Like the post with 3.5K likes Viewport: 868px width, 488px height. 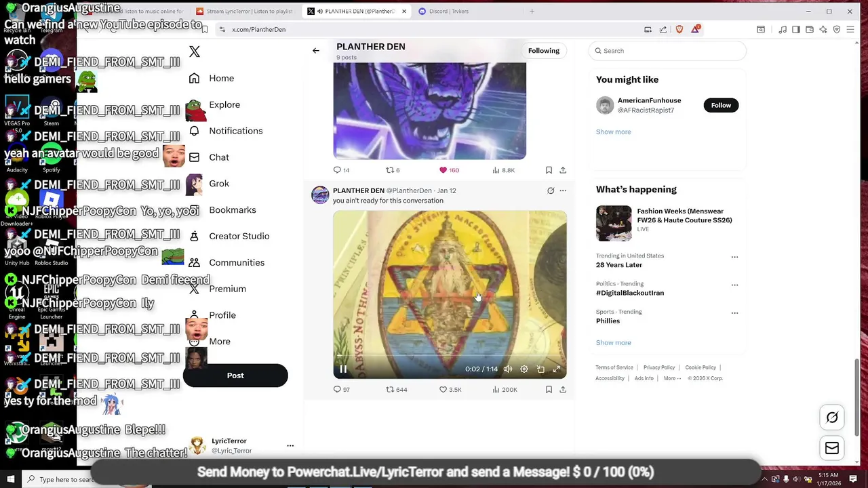[x=450, y=390]
